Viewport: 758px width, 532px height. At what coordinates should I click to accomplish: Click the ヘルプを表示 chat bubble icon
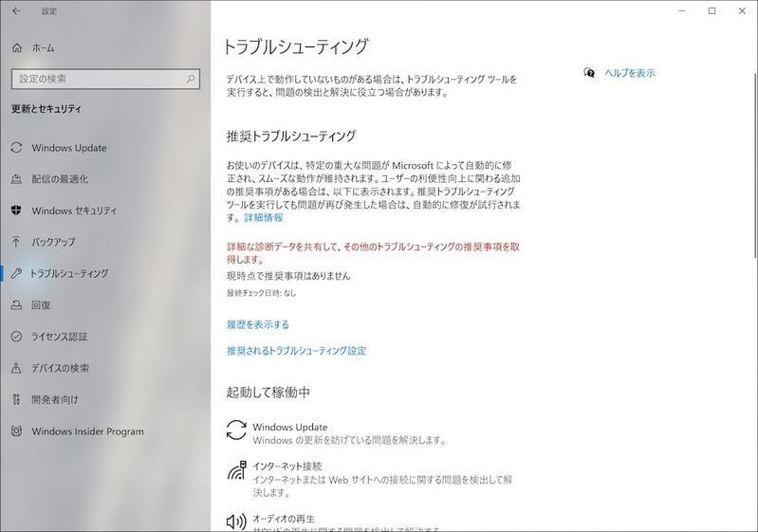589,73
